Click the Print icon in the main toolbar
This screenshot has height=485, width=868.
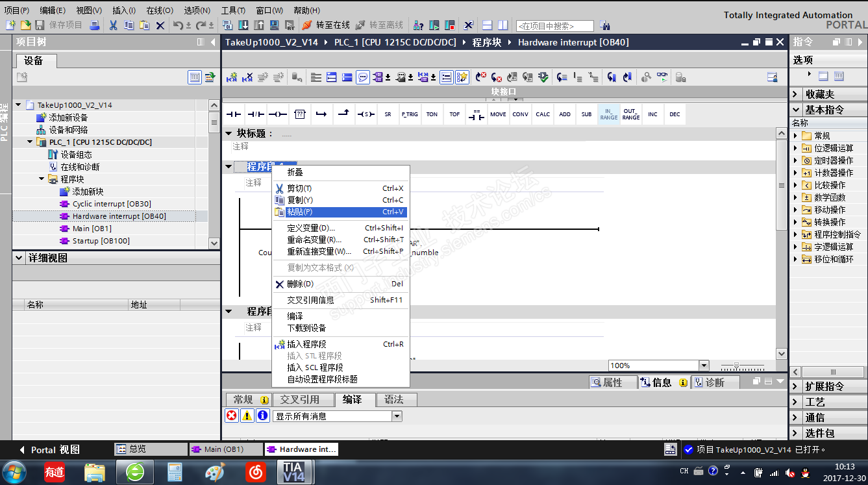[95, 25]
